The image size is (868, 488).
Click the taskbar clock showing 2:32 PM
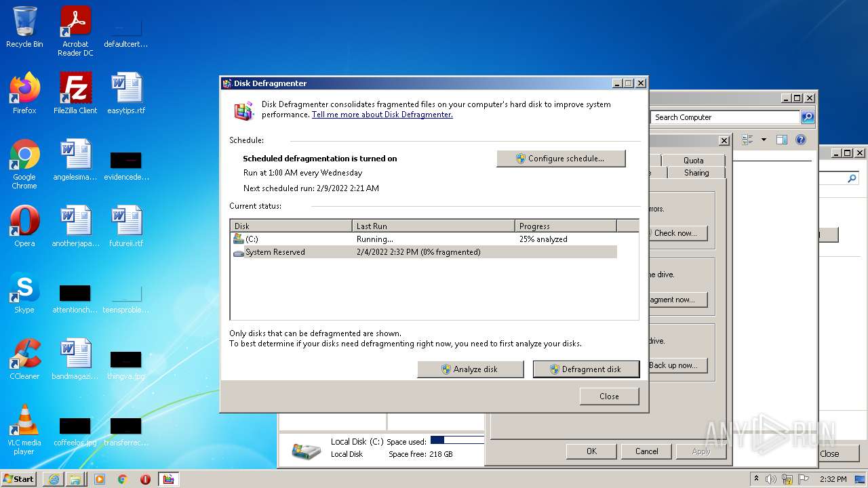coord(833,479)
